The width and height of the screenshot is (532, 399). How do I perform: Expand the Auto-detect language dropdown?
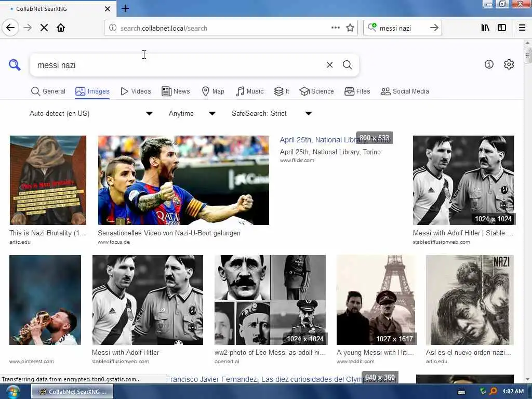coord(91,113)
